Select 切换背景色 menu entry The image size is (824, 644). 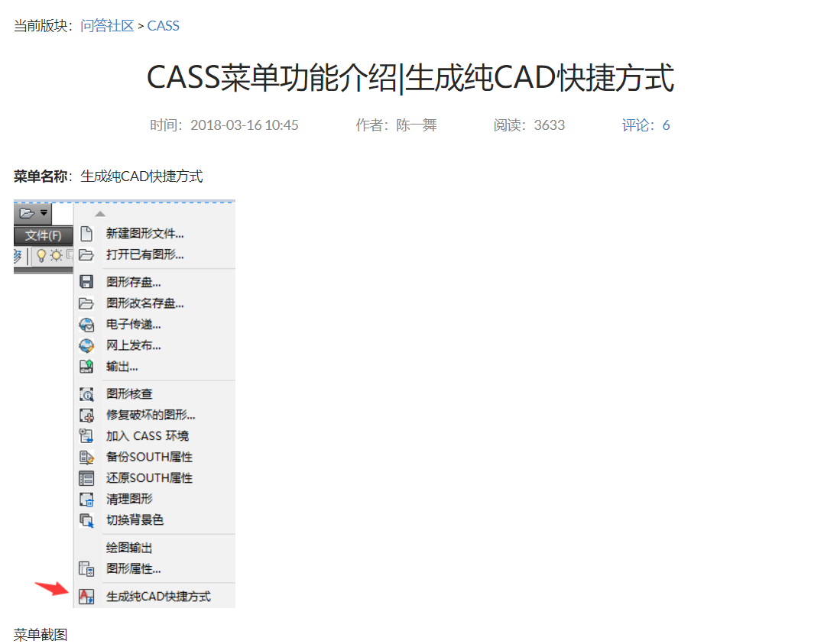tap(135, 520)
